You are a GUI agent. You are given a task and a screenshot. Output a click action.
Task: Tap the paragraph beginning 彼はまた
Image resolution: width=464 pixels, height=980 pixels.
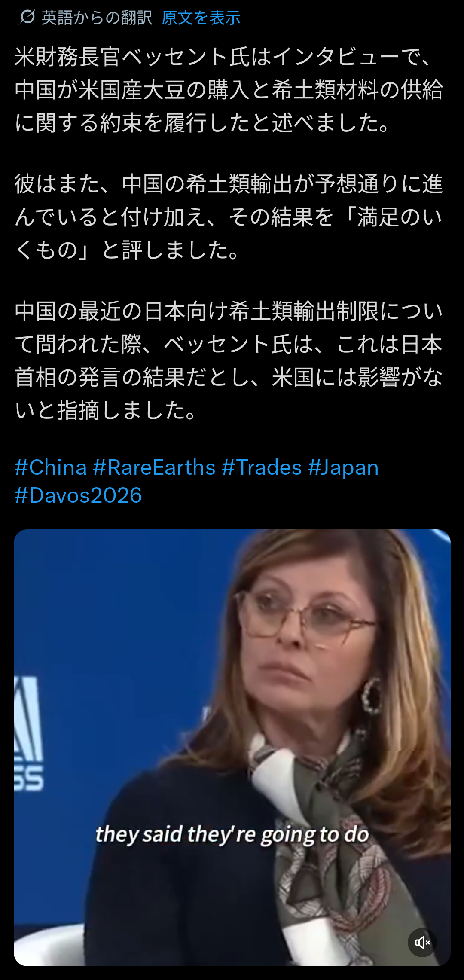229,217
